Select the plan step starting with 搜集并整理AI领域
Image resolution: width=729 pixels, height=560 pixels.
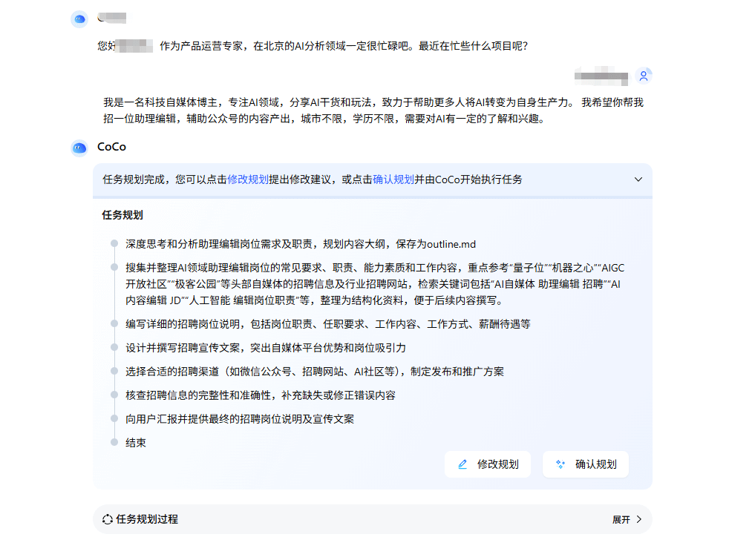(375, 284)
